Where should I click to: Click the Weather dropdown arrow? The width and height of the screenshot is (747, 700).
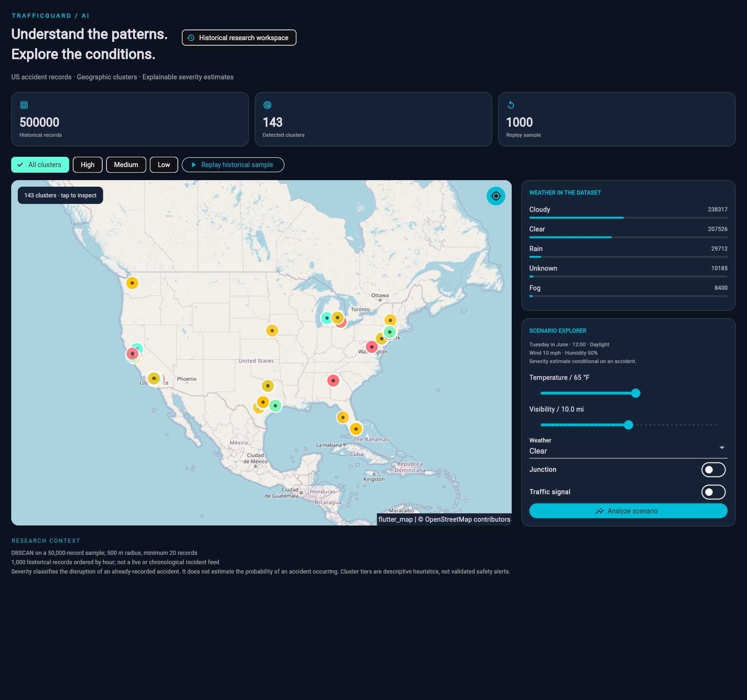tap(722, 448)
